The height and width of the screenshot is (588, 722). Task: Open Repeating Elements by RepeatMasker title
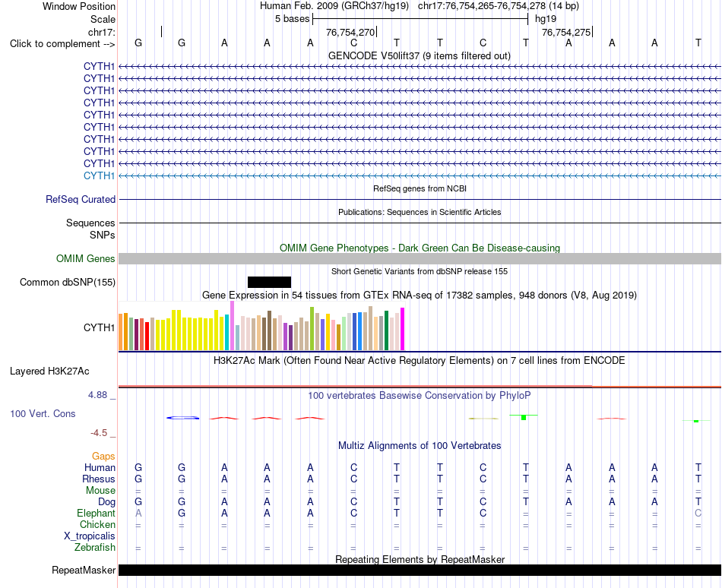420,559
